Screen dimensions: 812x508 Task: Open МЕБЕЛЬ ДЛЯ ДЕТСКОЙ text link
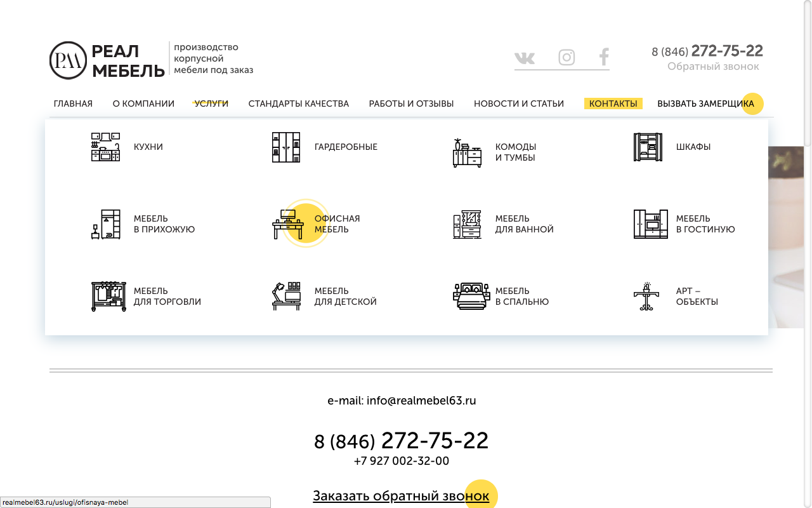tap(346, 297)
